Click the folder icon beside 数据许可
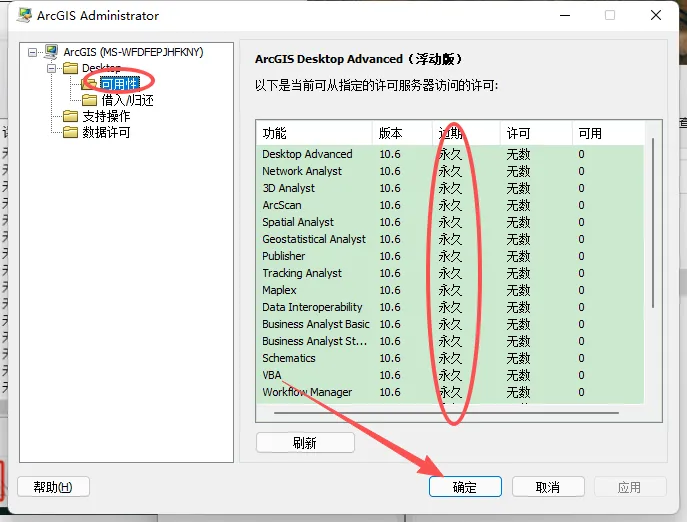 click(70, 132)
